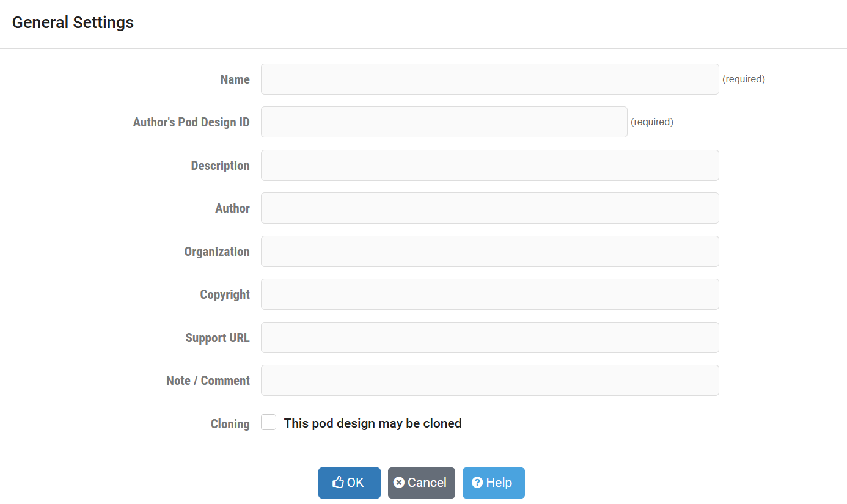
Task: Click the Cancel button
Action: pos(421,483)
